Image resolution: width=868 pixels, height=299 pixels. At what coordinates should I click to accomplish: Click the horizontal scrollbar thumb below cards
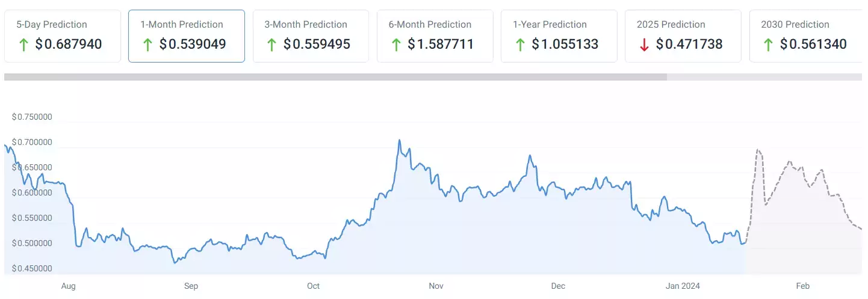click(335, 77)
